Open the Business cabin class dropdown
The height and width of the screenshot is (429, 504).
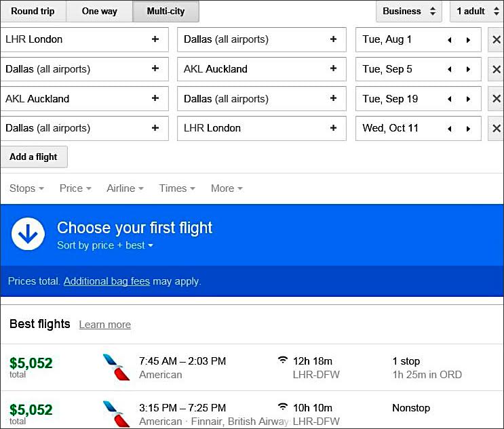click(x=409, y=12)
